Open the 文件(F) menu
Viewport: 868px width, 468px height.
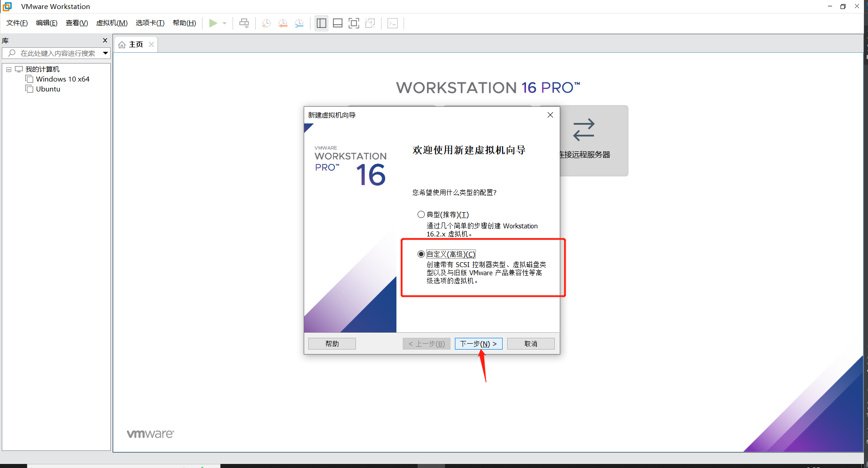point(17,23)
